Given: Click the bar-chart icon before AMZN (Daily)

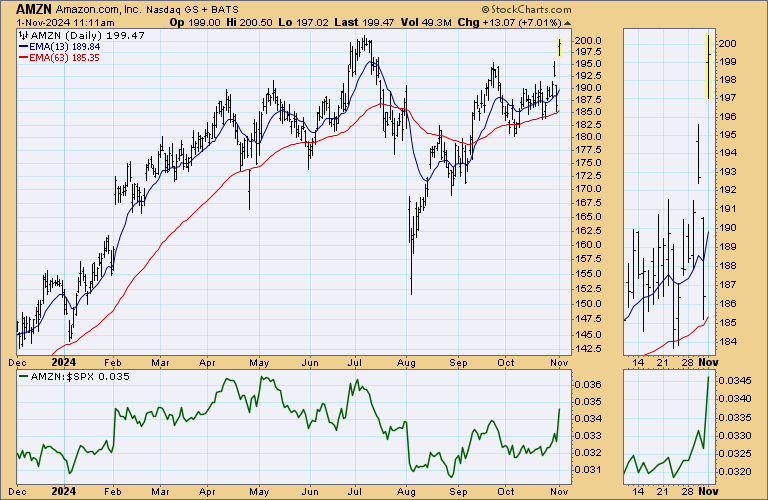Looking at the screenshot, I should tap(24, 35).
